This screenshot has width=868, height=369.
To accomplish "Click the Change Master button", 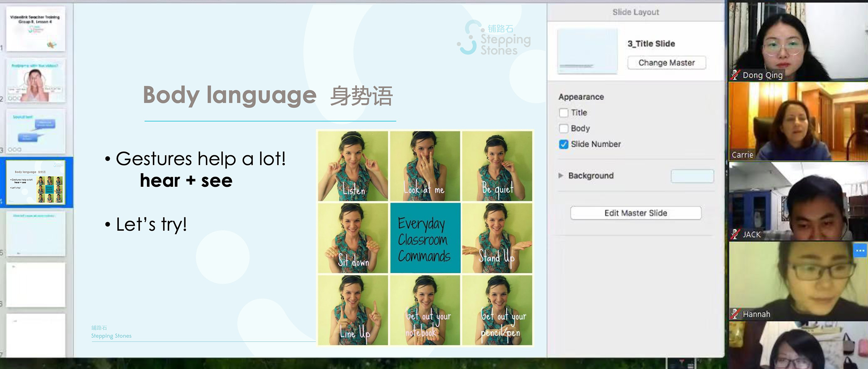I will click(667, 63).
